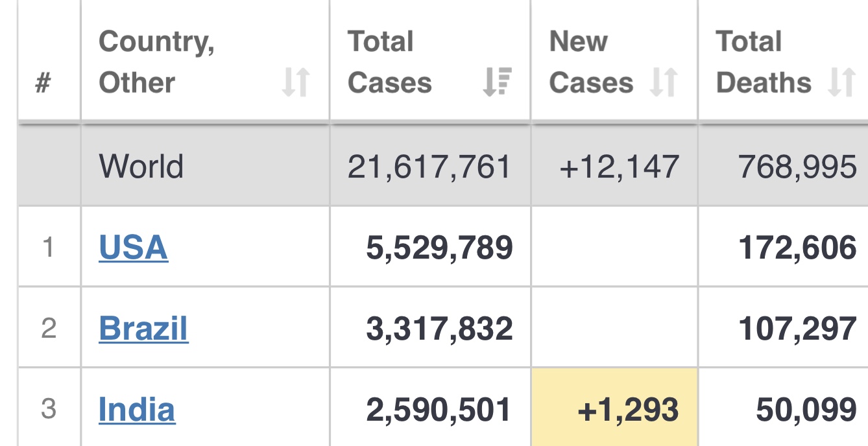868x446 pixels.
Task: Click sort arrows icon in Country column
Action: [296, 83]
